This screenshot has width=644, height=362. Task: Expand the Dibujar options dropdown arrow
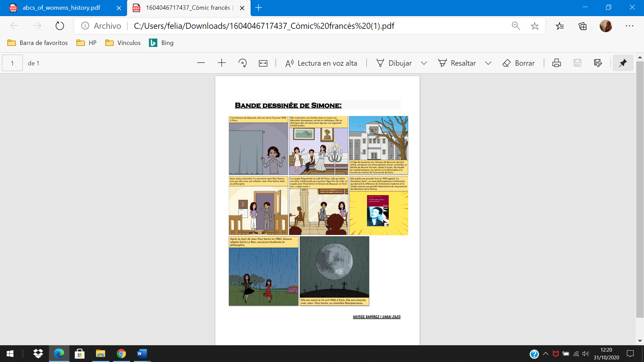424,63
